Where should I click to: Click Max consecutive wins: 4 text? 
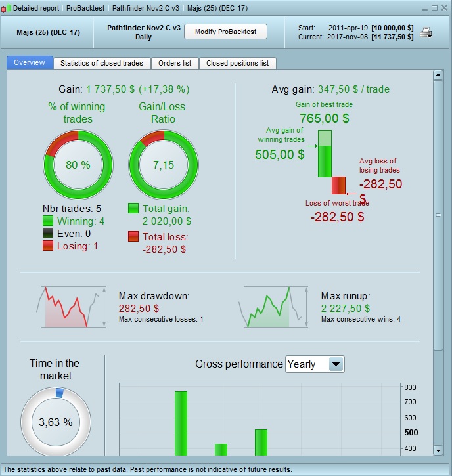361,319
